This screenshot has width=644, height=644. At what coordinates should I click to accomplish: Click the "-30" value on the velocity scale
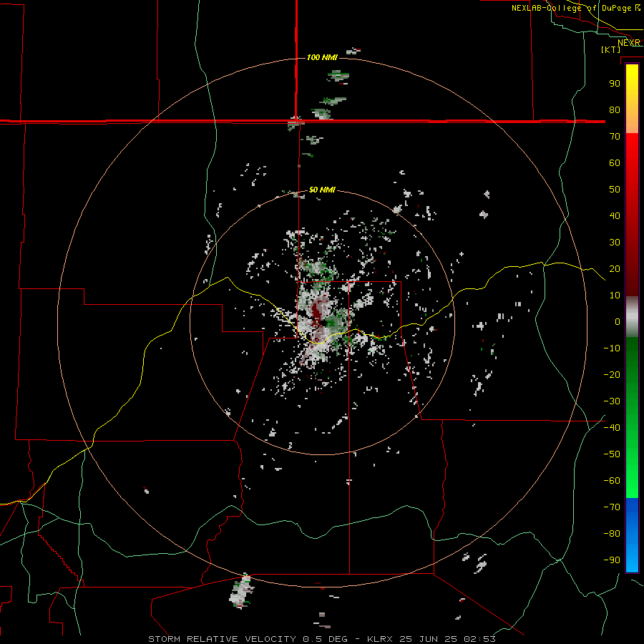pos(612,401)
